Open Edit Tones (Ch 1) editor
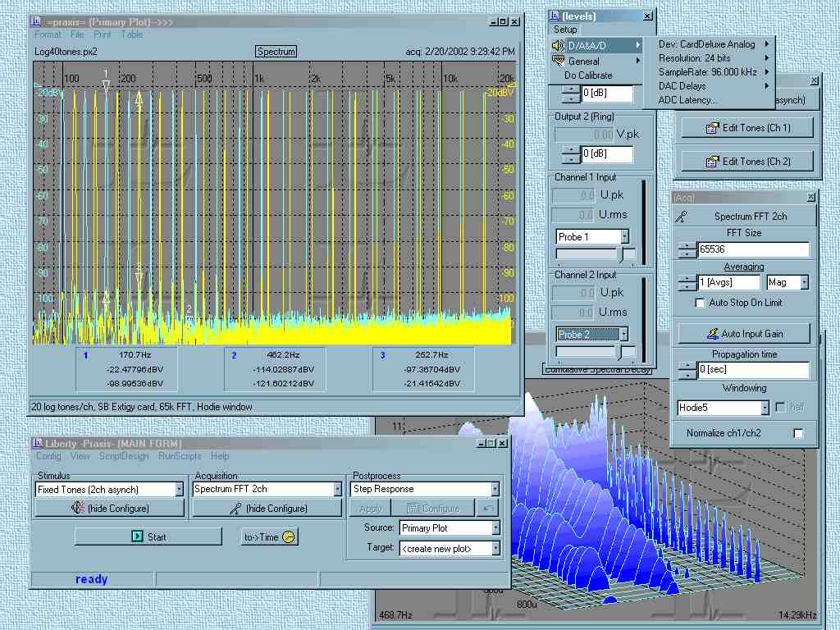Image resolution: width=840 pixels, height=630 pixels. (747, 128)
